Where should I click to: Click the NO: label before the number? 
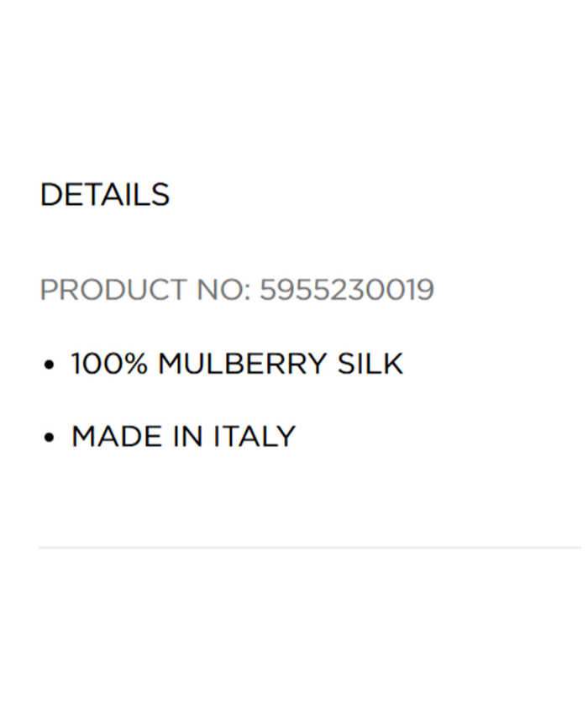[223, 290]
